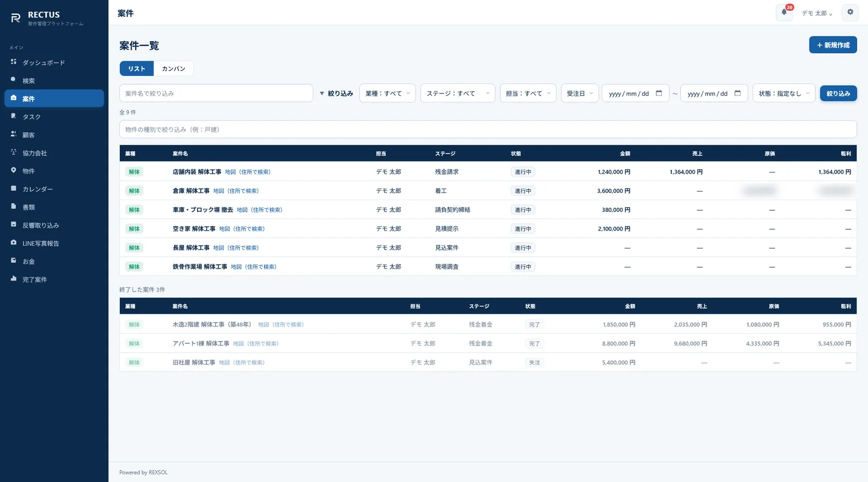Expand the 業種：すべて dropdown
Image resolution: width=868 pixels, height=482 pixels.
pos(387,93)
